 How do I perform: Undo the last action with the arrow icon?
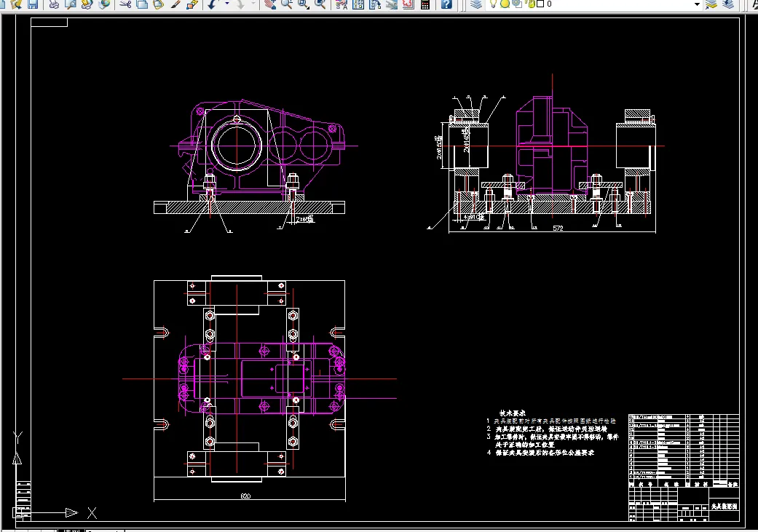click(x=213, y=4)
